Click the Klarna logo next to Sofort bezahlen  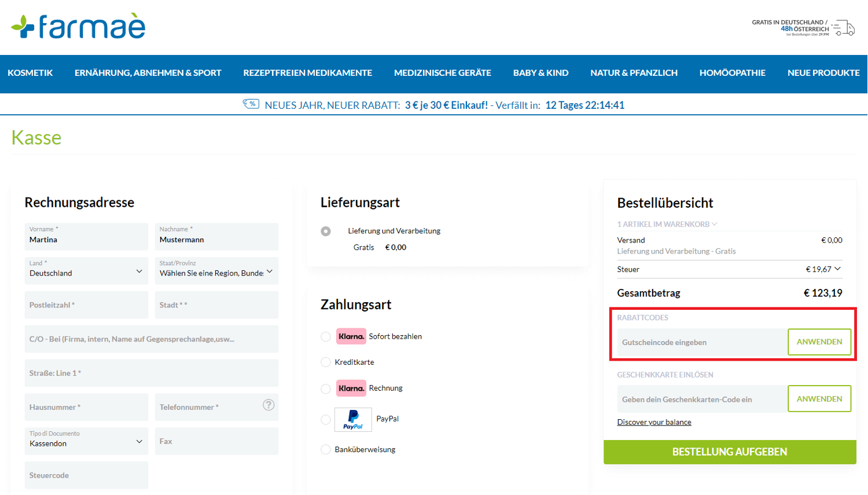click(x=351, y=336)
